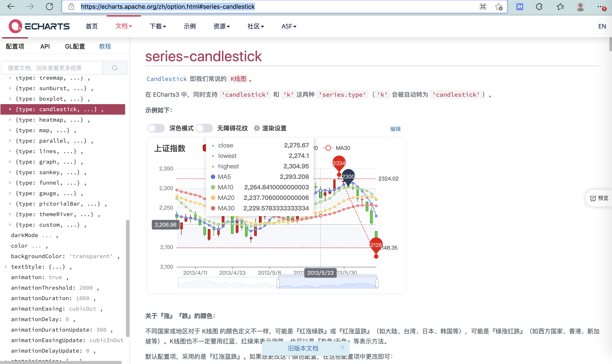This screenshot has height=364, width=612.
Task: Open the extensions puzzle icon
Action: (539, 7)
